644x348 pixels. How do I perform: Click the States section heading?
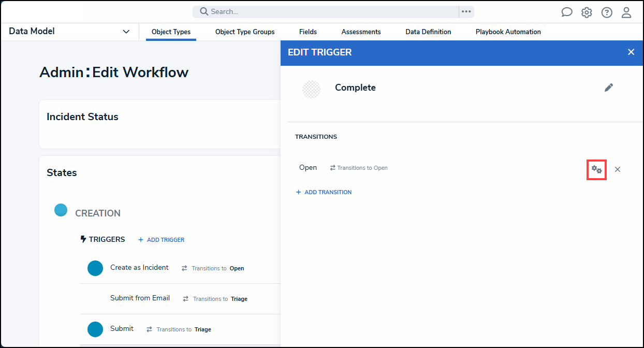click(62, 172)
